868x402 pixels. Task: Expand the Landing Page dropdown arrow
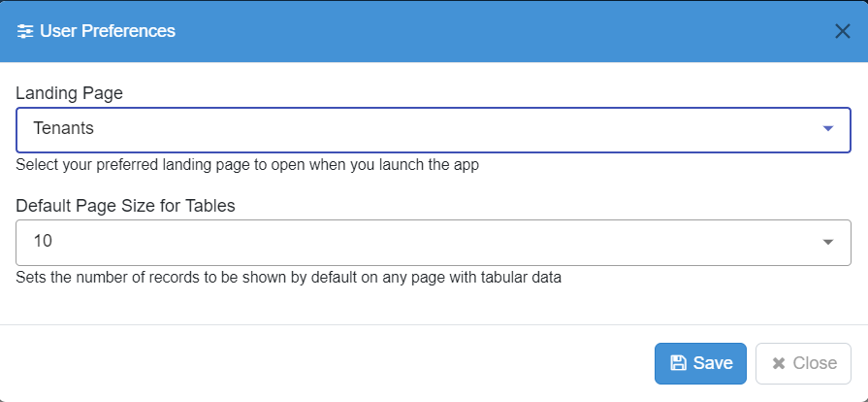(x=827, y=128)
